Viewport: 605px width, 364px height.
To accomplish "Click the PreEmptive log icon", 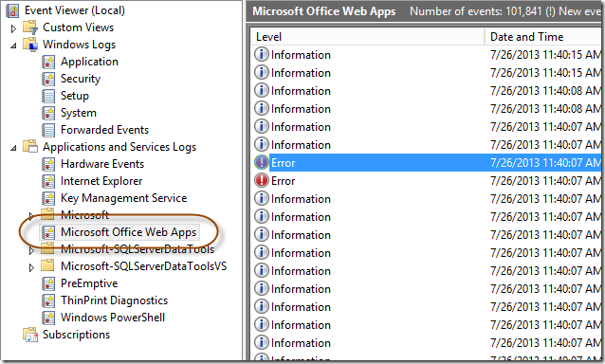I will 48,283.
